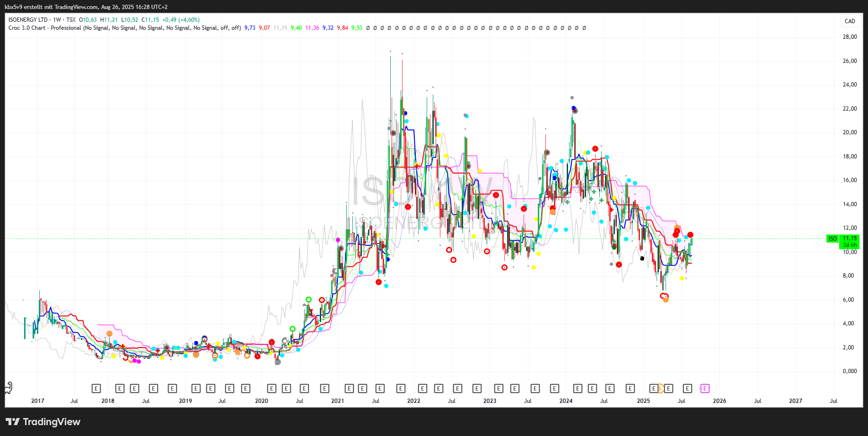868x436 pixels.
Task: Click the TradingView logo at bottom left
Action: click(43, 422)
